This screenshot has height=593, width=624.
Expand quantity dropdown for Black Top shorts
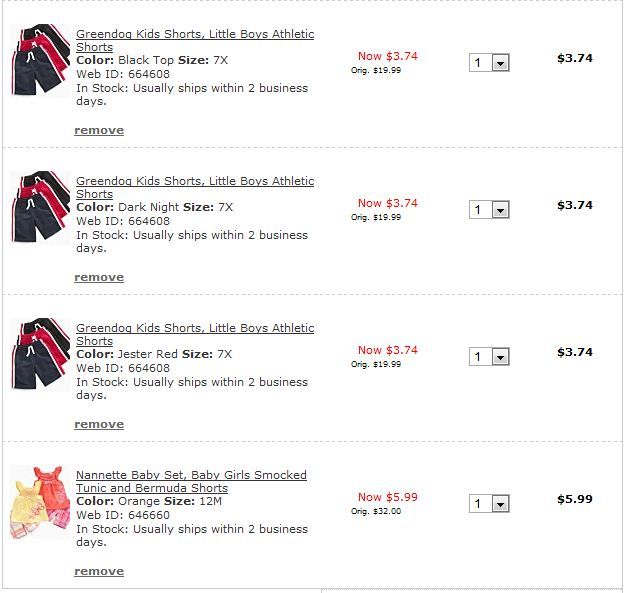click(x=501, y=63)
